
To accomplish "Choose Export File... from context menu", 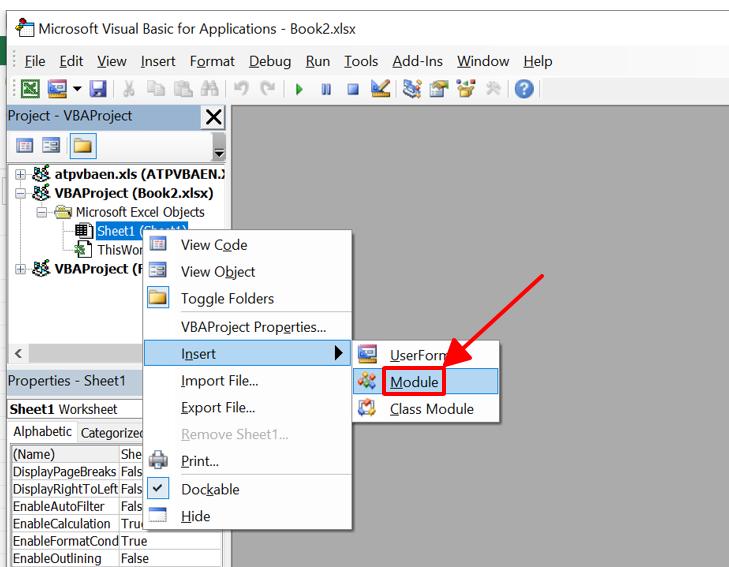I will click(247, 408).
